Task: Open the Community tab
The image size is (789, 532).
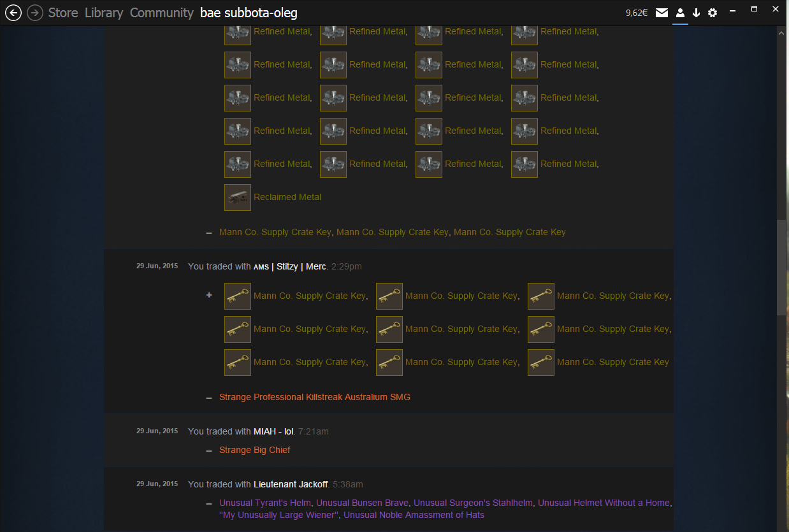Action: tap(161, 13)
